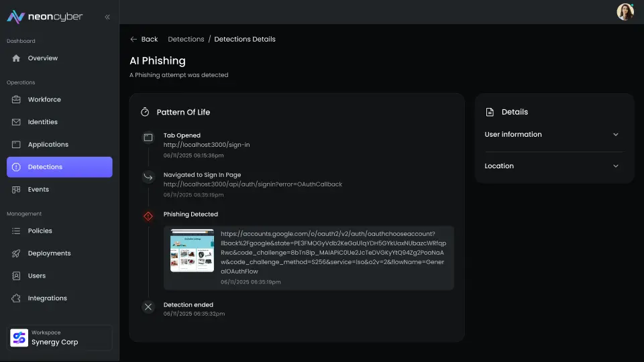Click the red Phishing Detected warning icon

point(148,217)
